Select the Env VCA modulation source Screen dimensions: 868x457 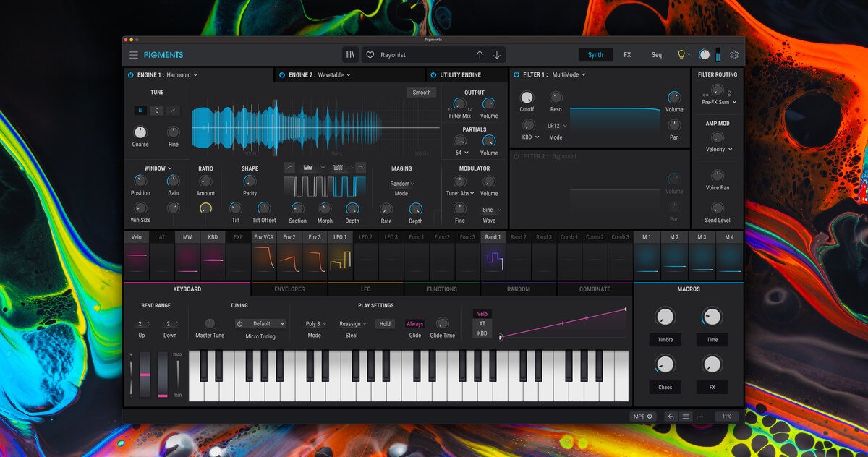point(263,257)
